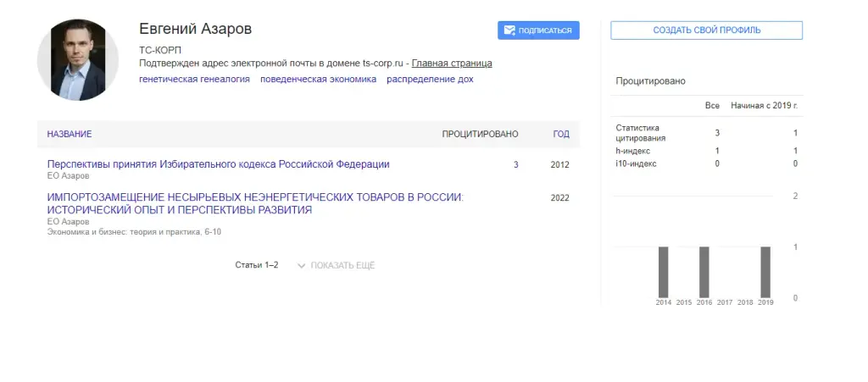Click the ПРОЦИТИРОВАНО column header

[x=480, y=134]
